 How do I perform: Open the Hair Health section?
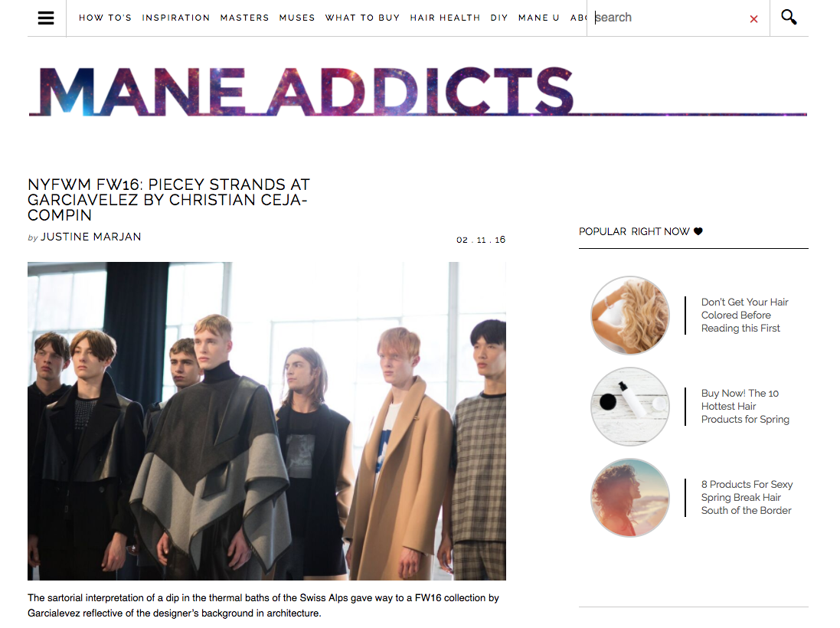[x=445, y=18]
